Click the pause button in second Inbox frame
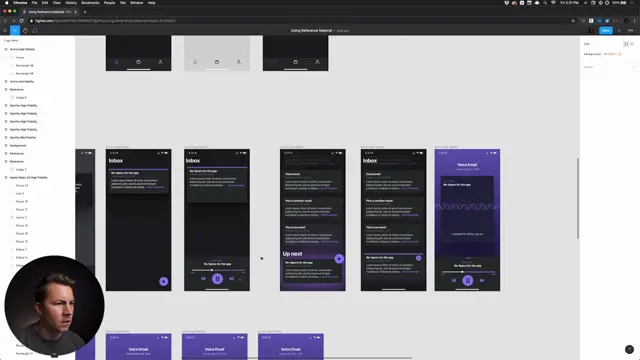 point(217,278)
